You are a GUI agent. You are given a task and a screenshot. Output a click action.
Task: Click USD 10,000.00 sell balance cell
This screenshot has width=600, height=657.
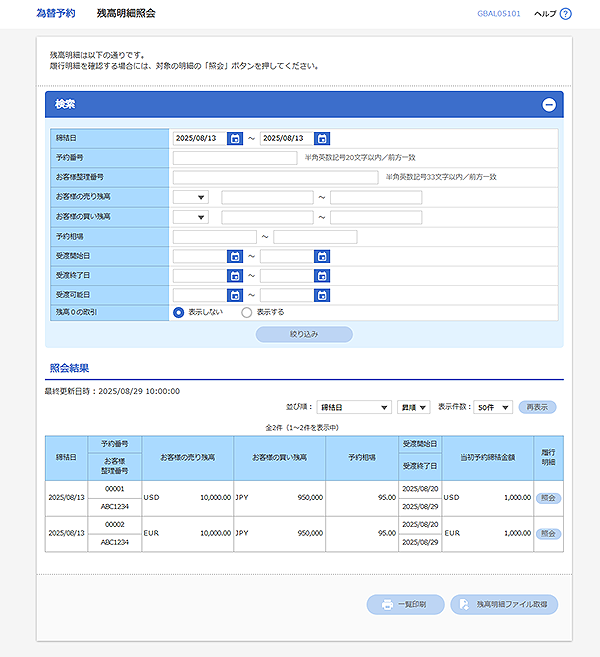(x=187, y=498)
